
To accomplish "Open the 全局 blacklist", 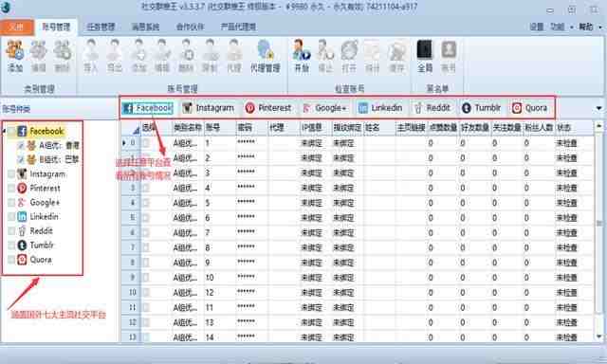I will [x=425, y=56].
